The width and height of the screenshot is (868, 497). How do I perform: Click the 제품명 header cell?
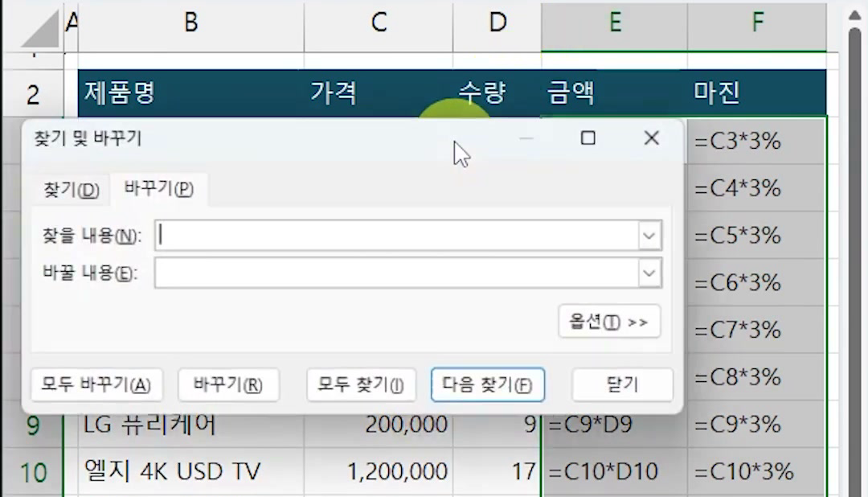coord(191,93)
